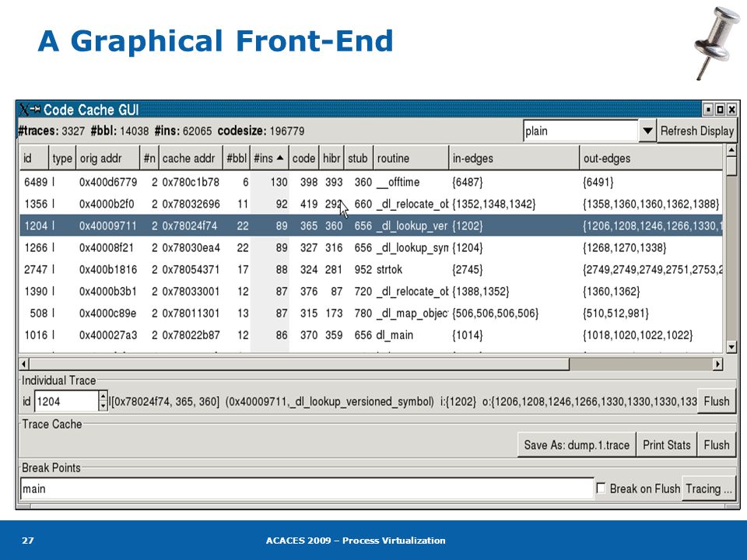Screen dimensions: 747x560
Task: Minimize the Code Cache GUI window
Action: [708, 110]
